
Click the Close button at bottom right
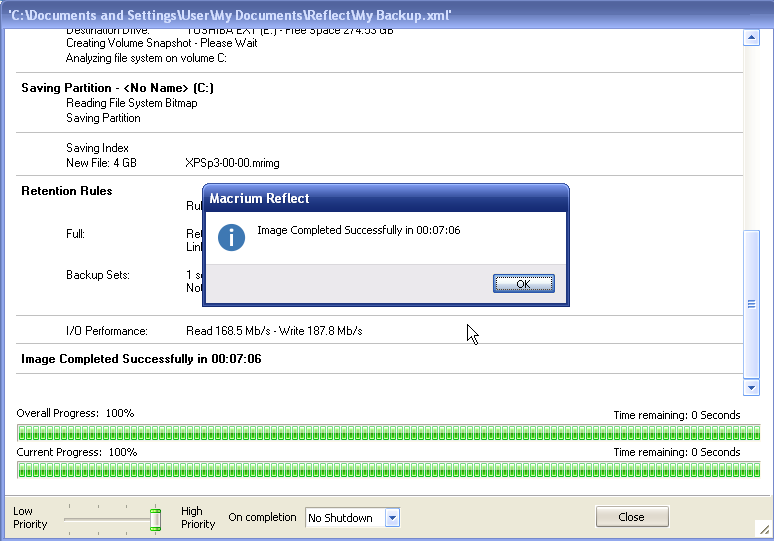click(632, 517)
